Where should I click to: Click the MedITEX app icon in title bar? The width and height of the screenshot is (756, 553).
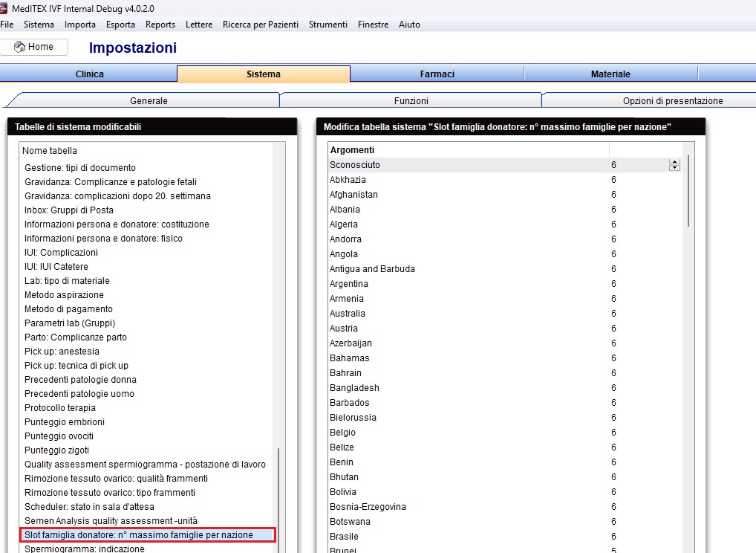[3, 8]
